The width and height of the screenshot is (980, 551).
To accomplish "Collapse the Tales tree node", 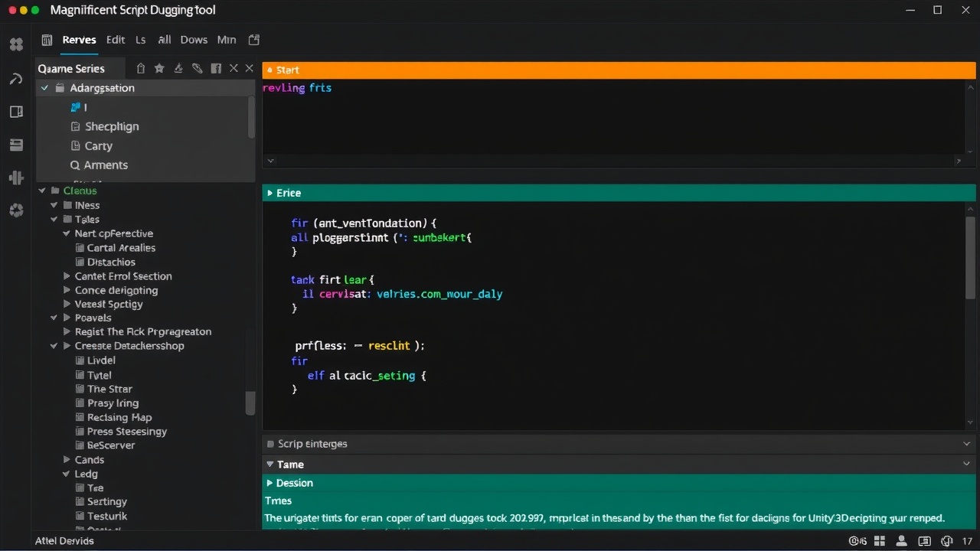I will (54, 220).
